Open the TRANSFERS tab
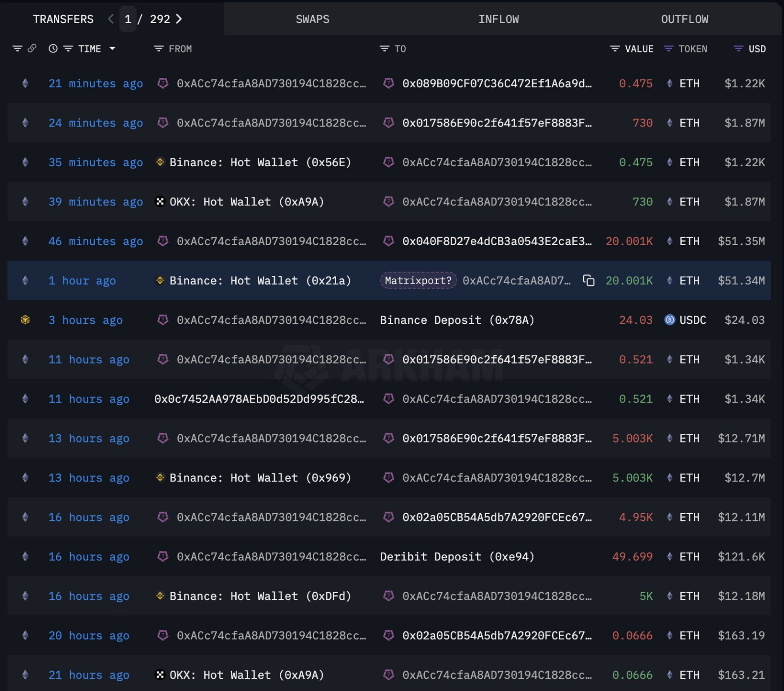784x691 pixels. pos(63,19)
